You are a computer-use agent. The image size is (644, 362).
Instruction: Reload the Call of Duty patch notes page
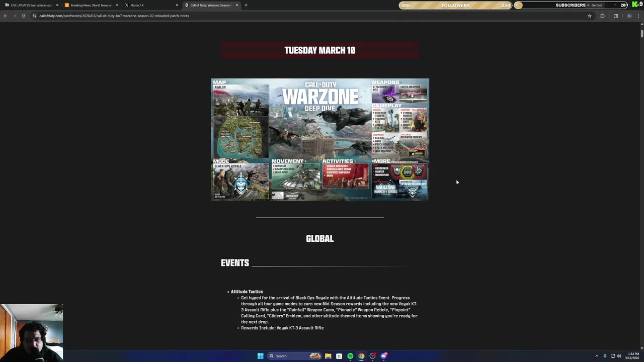click(23, 16)
